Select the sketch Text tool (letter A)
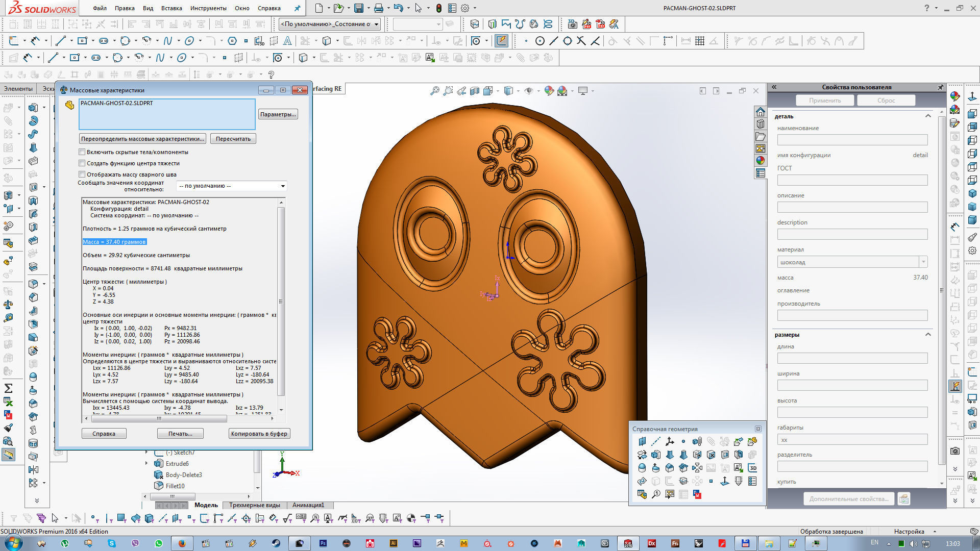980x551 pixels. (x=287, y=41)
